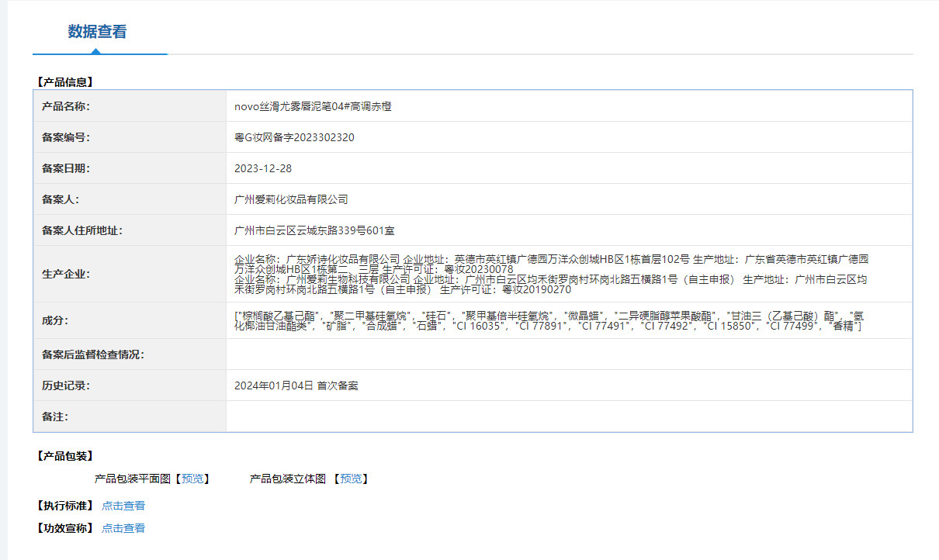Click the 生产企业 label cell
Screen dimensions: 939x560
130,274
